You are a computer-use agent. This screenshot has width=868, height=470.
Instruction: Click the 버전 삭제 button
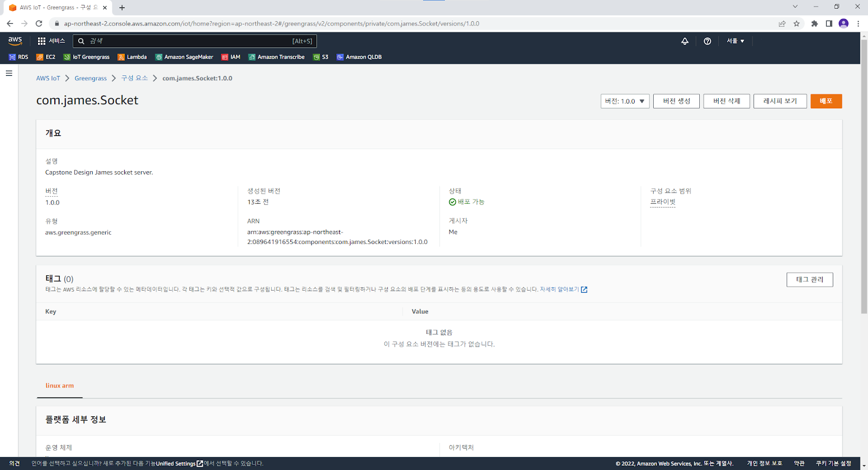pos(726,101)
